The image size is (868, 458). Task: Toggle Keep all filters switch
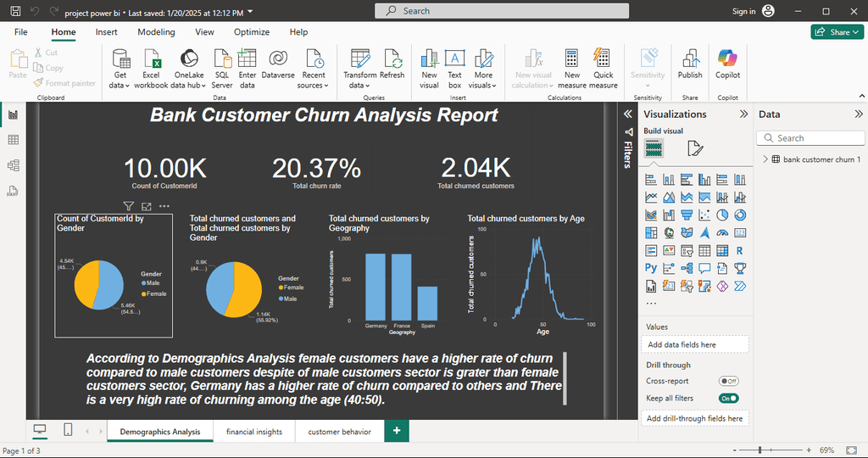click(728, 398)
